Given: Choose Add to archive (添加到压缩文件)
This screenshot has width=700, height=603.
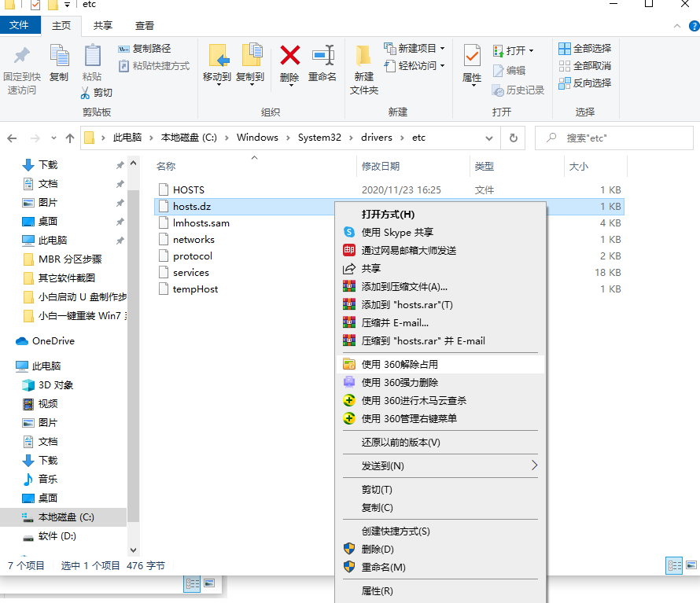Looking at the screenshot, I should point(440,286).
